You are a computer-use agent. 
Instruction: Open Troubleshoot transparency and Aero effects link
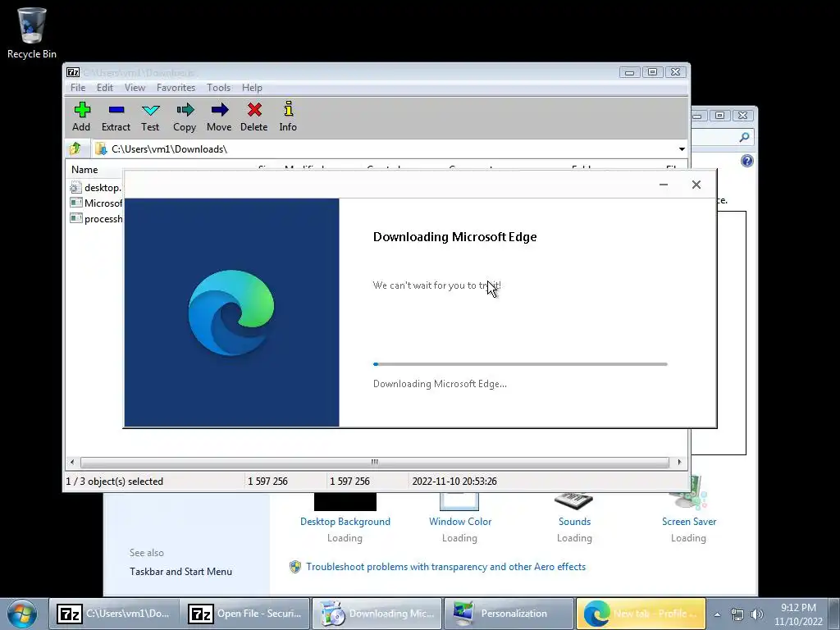click(445, 567)
